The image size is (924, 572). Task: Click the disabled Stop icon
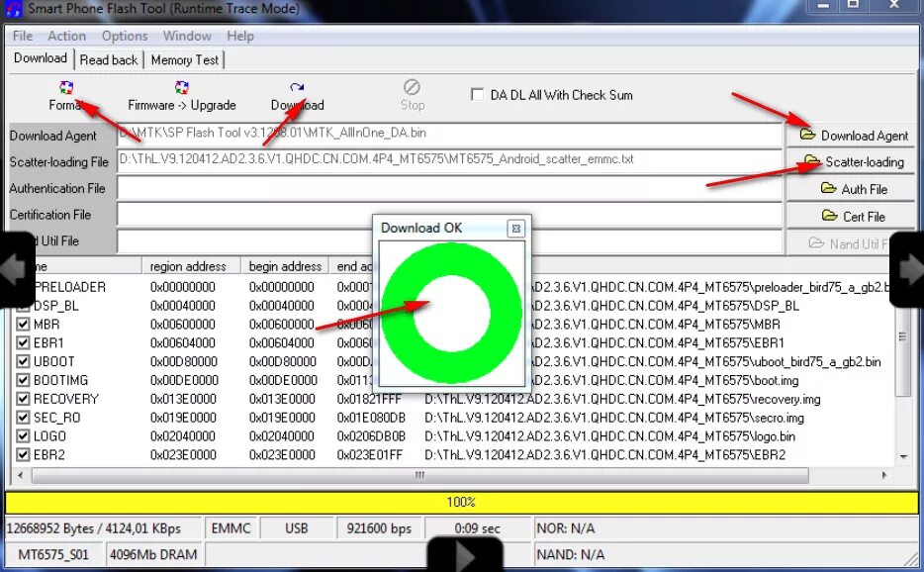pos(412,87)
